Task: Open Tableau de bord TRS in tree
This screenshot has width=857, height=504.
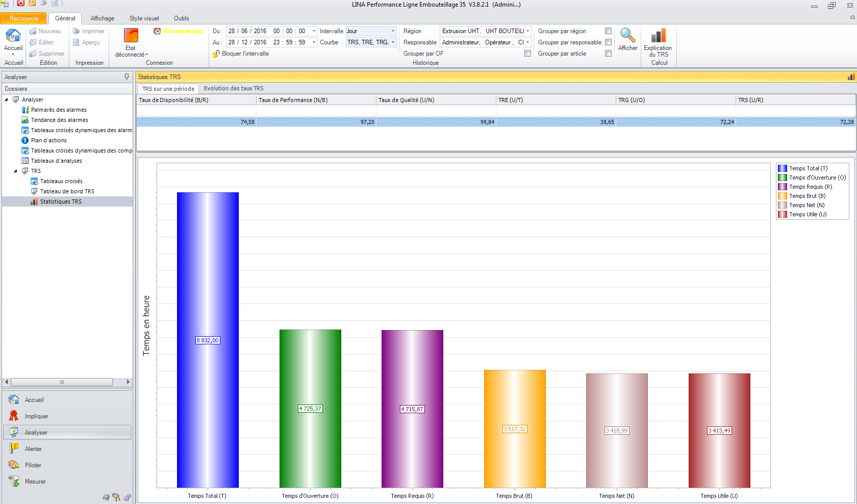Action: coord(67,191)
